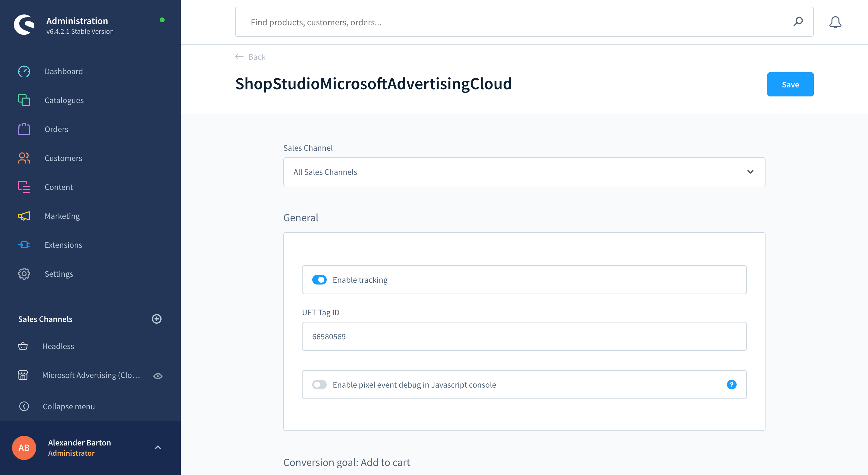Toggle Enable pixel event debug off
The width and height of the screenshot is (868, 475).
click(319, 384)
